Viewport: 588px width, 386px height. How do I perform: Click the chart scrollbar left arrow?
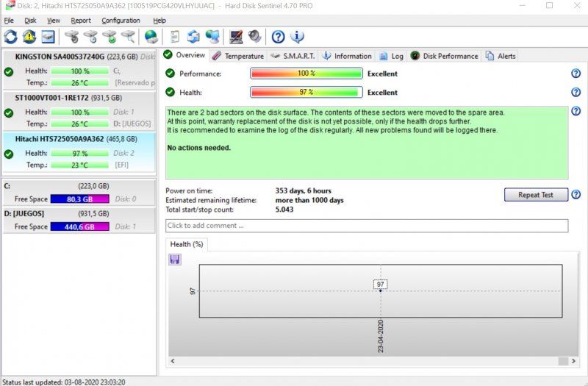[173, 361]
